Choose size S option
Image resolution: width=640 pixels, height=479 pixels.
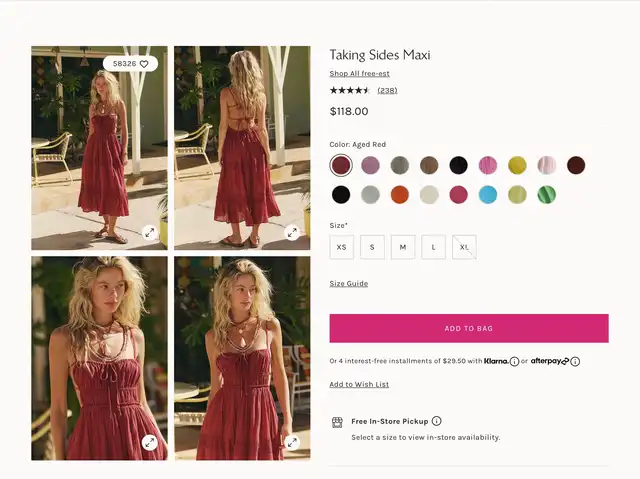click(x=372, y=247)
